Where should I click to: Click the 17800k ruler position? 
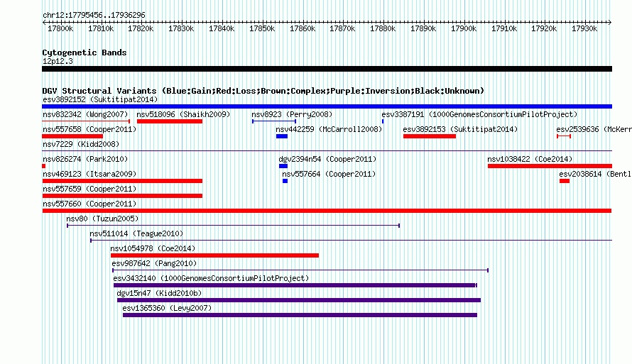point(60,28)
